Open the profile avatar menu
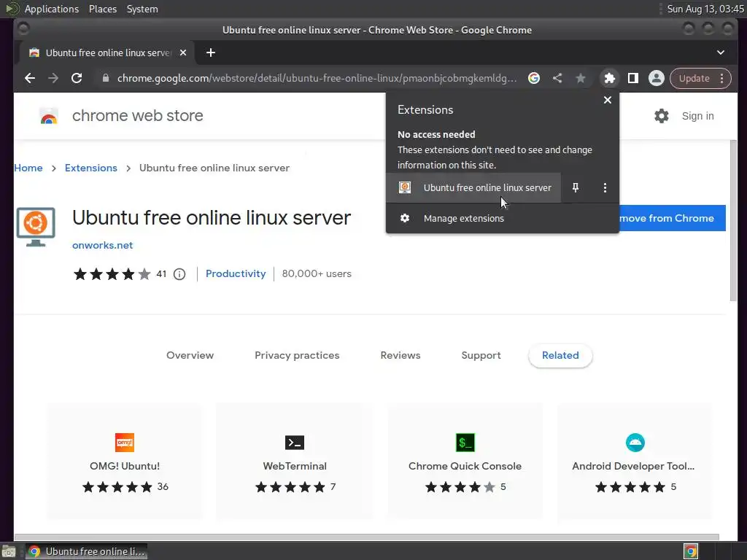The image size is (747, 560). pyautogui.click(x=656, y=78)
